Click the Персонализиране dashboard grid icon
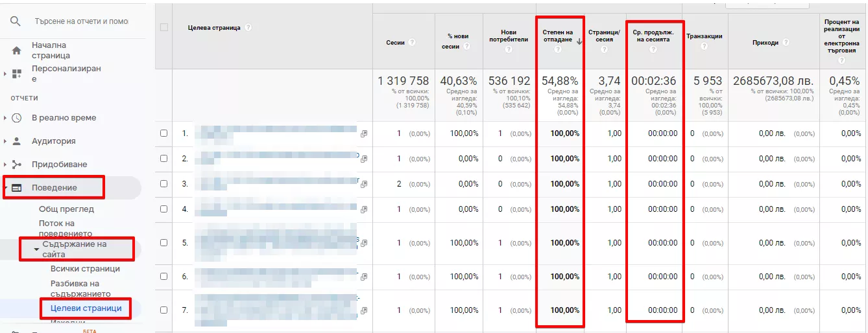This screenshot has height=333, width=868. point(17,74)
